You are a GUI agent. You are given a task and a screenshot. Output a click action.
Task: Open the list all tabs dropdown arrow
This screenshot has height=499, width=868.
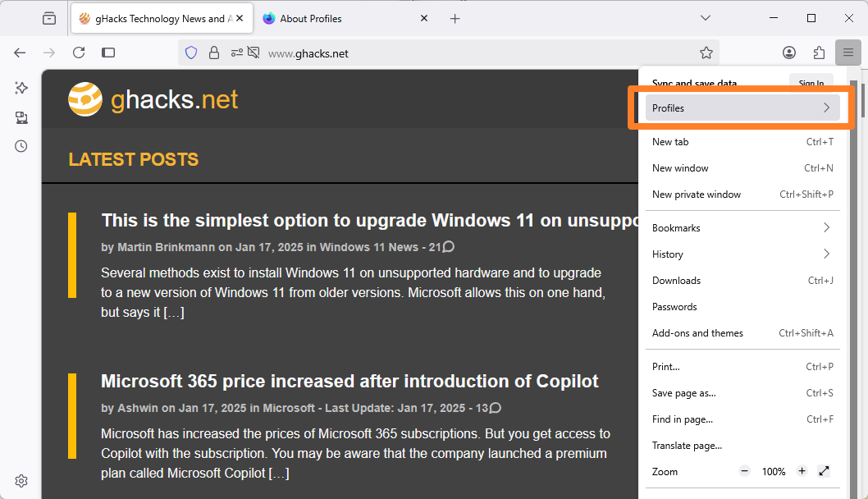706,18
